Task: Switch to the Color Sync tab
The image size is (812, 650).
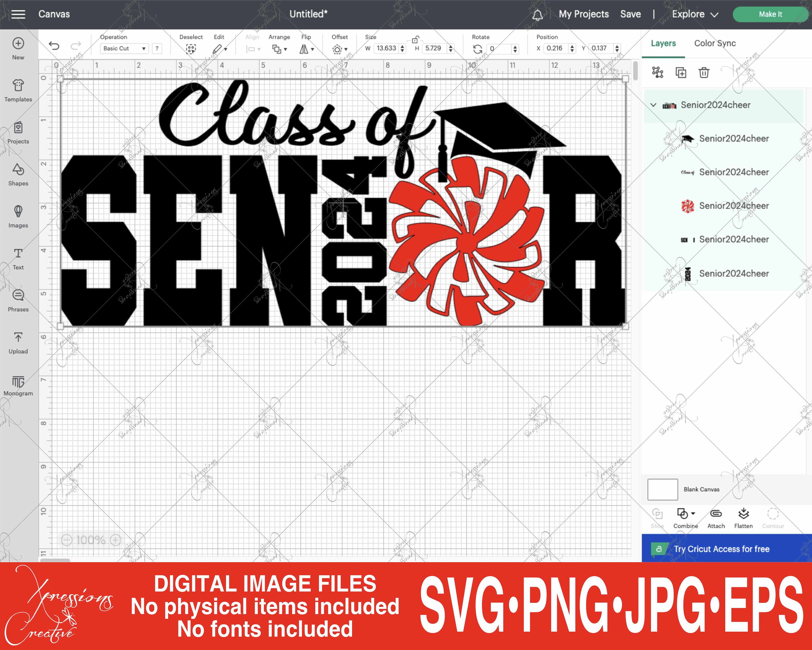Action: point(715,43)
